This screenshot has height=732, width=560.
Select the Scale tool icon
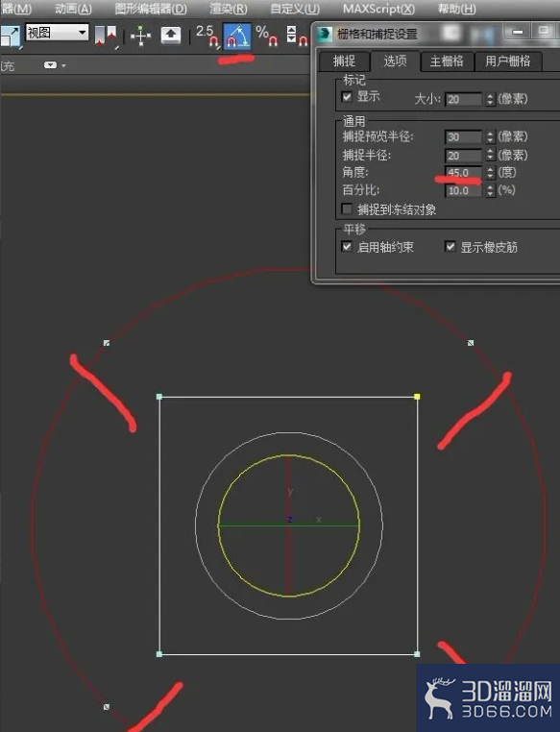(11, 37)
